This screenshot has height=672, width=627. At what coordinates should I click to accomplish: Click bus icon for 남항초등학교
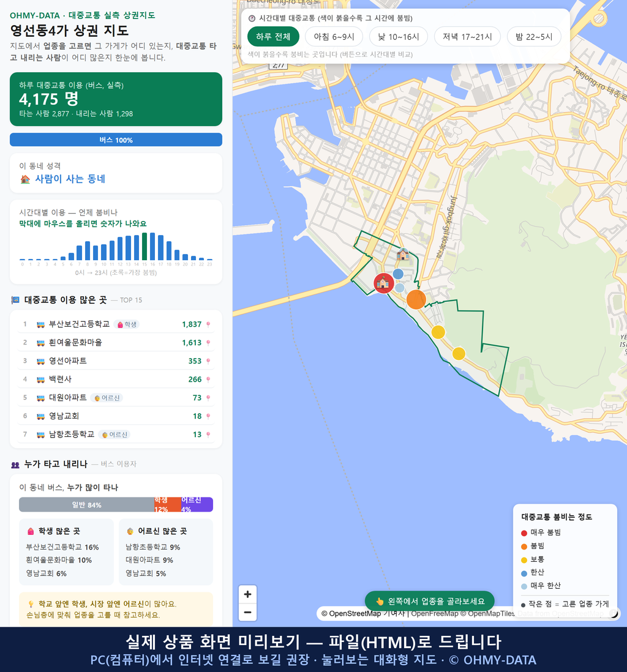(41, 435)
